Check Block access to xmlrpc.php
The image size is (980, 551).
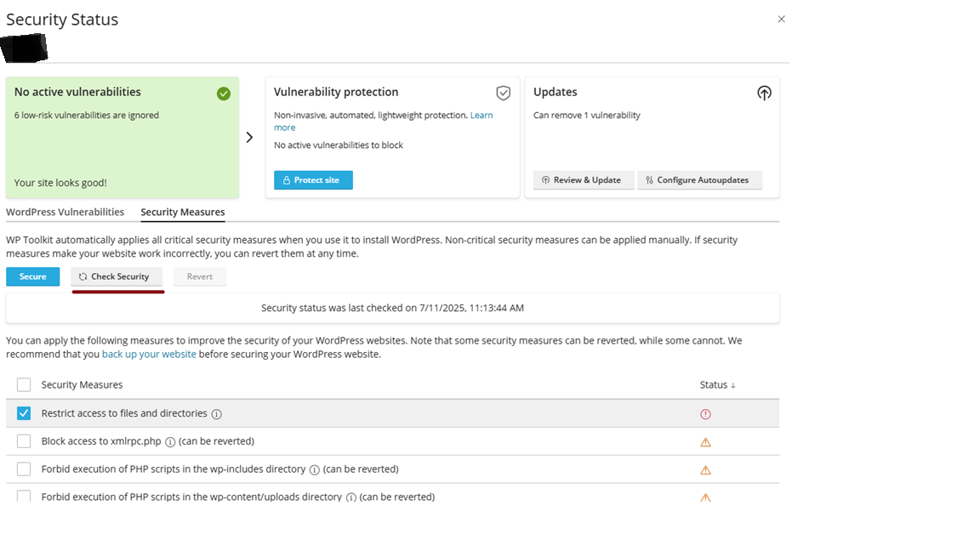coord(24,441)
